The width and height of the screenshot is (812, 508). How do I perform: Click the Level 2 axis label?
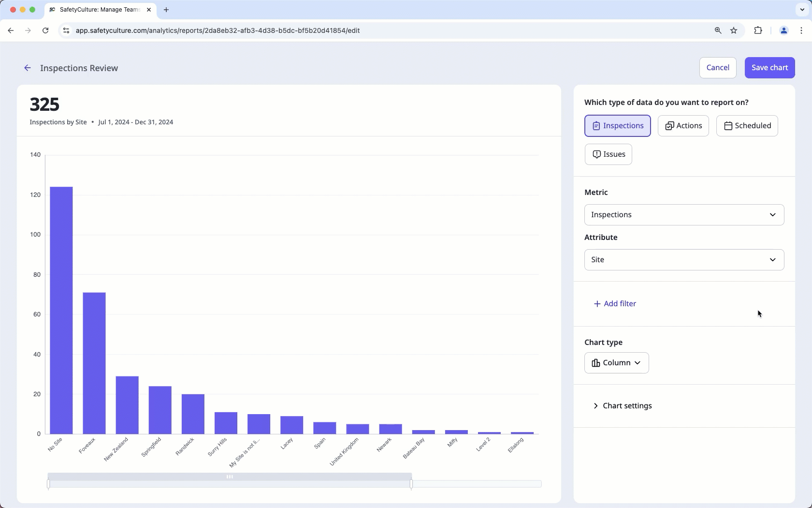[483, 445]
